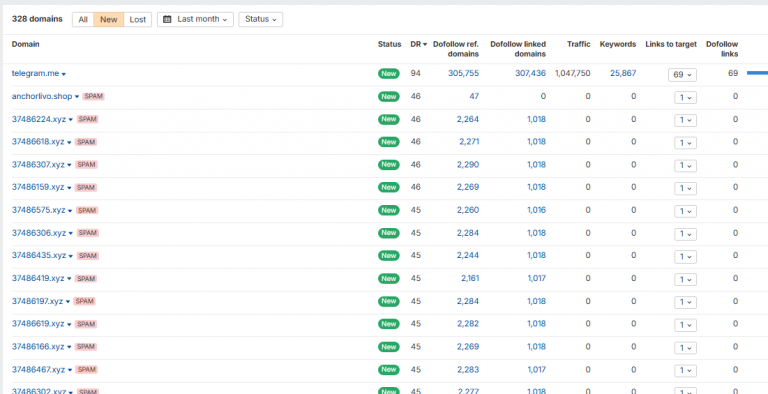Click ref. domains value 2,260
The image size is (768, 394).
point(468,210)
